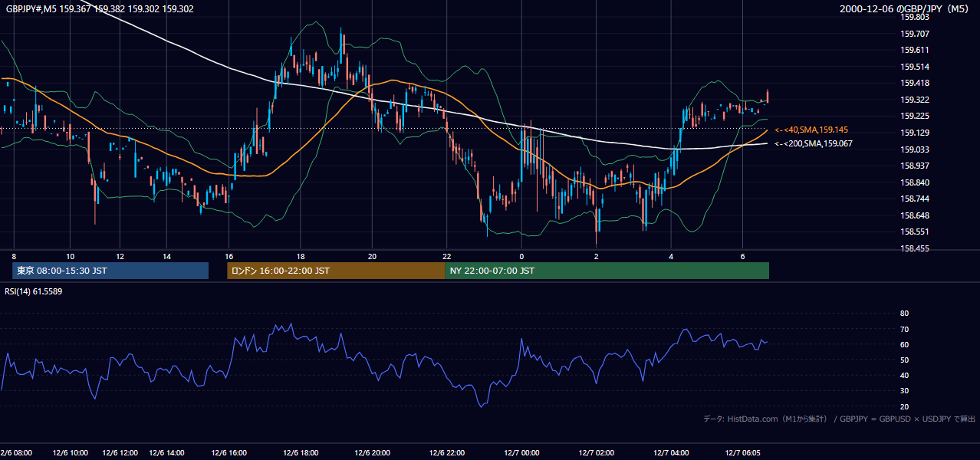Click price axis value 159.129
Viewport: 980px width, 460px height.
pyautogui.click(x=915, y=133)
